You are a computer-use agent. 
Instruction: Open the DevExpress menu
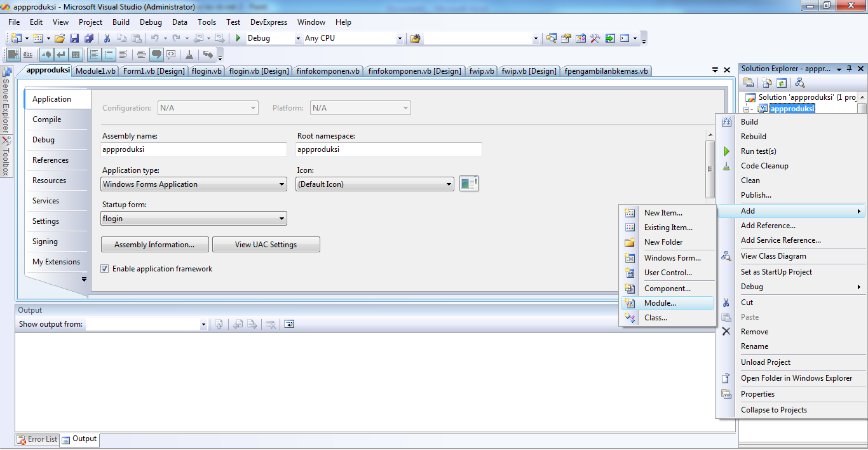click(x=269, y=22)
